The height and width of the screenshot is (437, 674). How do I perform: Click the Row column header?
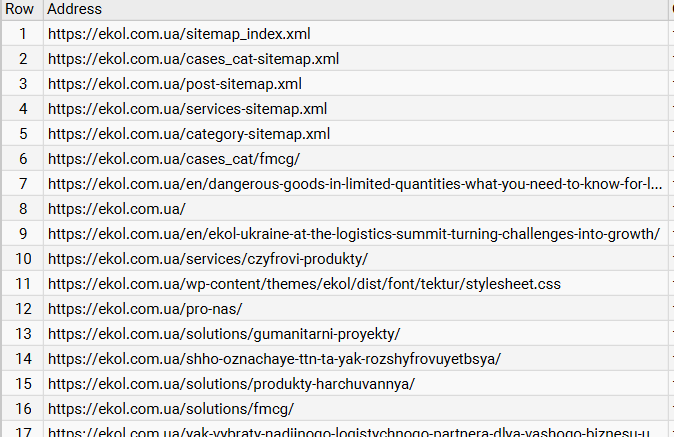click(20, 9)
